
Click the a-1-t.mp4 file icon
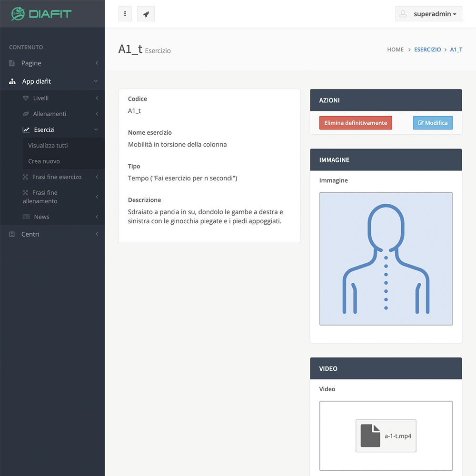coord(370,436)
